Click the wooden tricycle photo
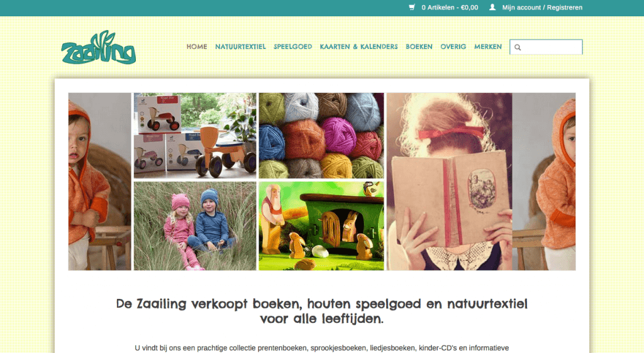This screenshot has width=644, height=353. point(195,136)
